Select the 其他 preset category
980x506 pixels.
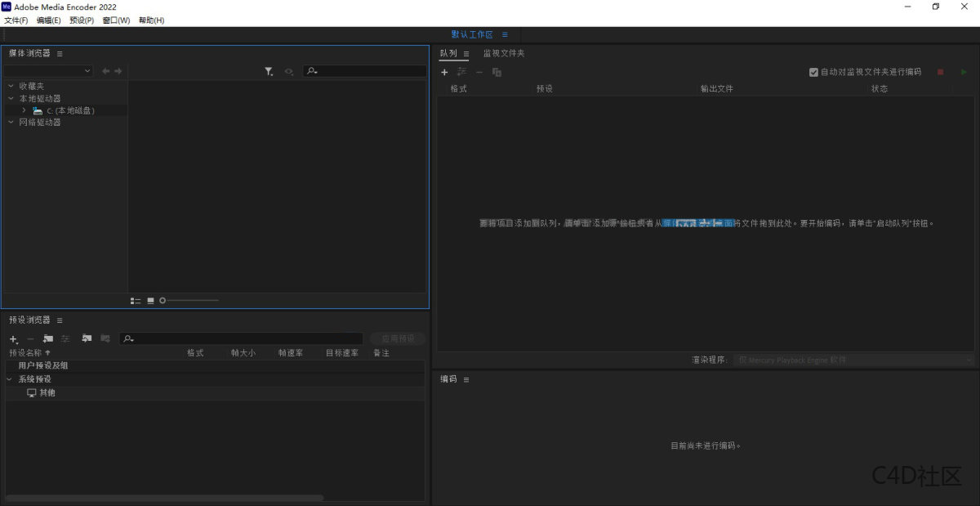(47, 393)
